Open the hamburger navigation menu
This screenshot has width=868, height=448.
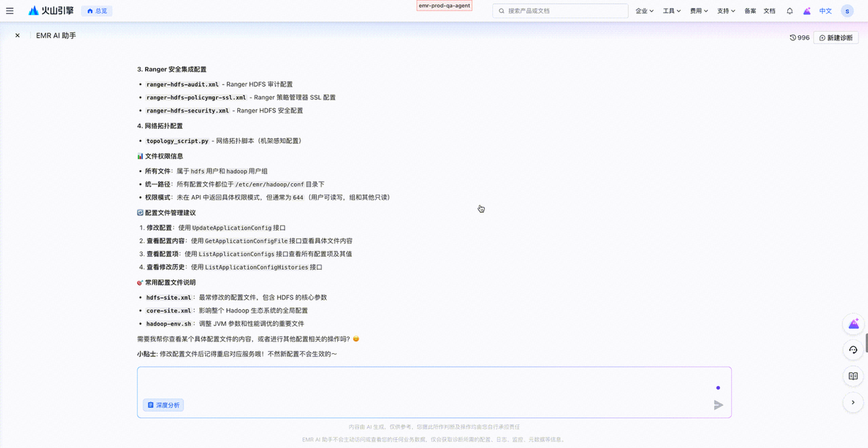click(9, 11)
